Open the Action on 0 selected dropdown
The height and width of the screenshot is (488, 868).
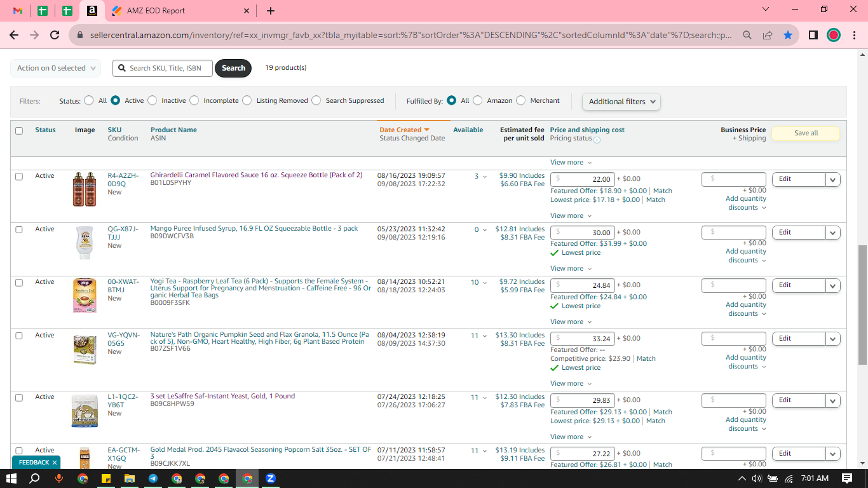coord(56,68)
